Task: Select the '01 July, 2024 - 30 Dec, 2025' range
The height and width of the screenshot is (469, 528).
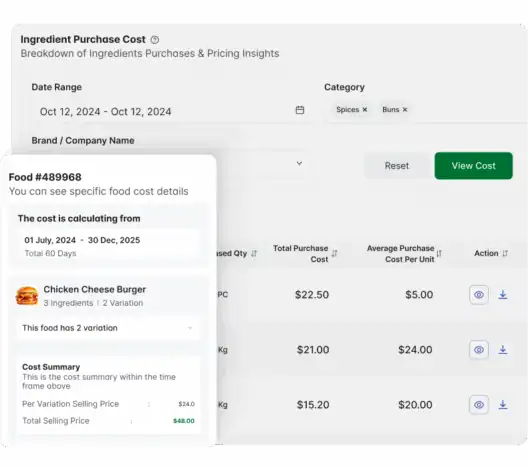Action: 82,240
